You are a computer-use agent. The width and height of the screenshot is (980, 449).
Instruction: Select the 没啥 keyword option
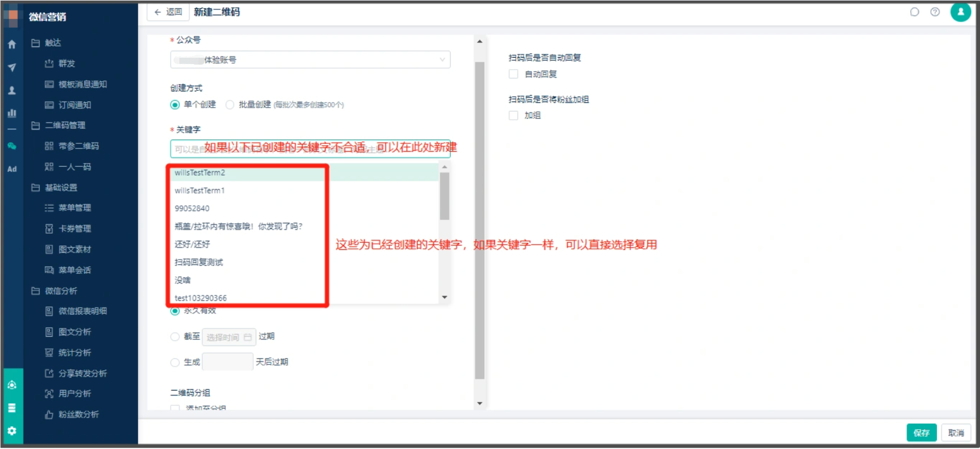pos(303,280)
